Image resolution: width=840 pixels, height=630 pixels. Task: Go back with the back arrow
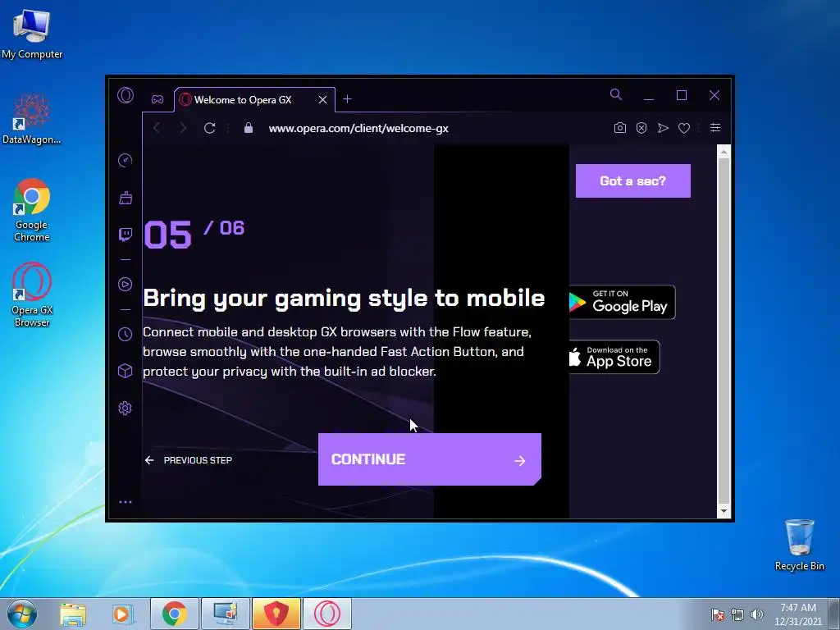pos(157,128)
